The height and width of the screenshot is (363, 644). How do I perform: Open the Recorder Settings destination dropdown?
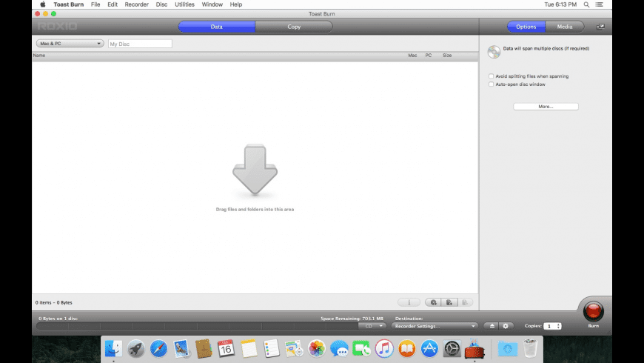pos(435,326)
